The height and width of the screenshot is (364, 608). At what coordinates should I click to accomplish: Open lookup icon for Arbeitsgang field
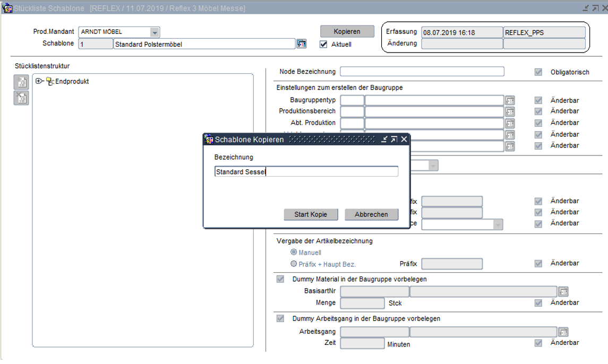pyautogui.click(x=563, y=332)
